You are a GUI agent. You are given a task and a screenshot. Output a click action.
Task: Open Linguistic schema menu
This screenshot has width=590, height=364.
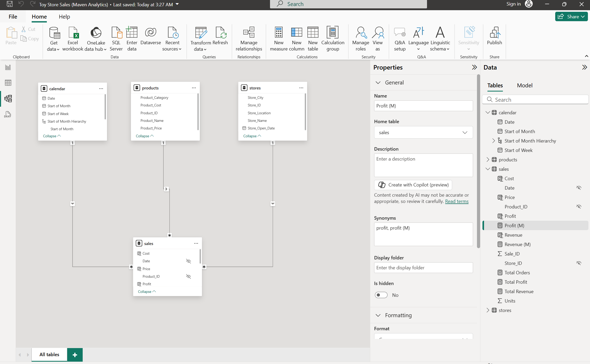(440, 39)
